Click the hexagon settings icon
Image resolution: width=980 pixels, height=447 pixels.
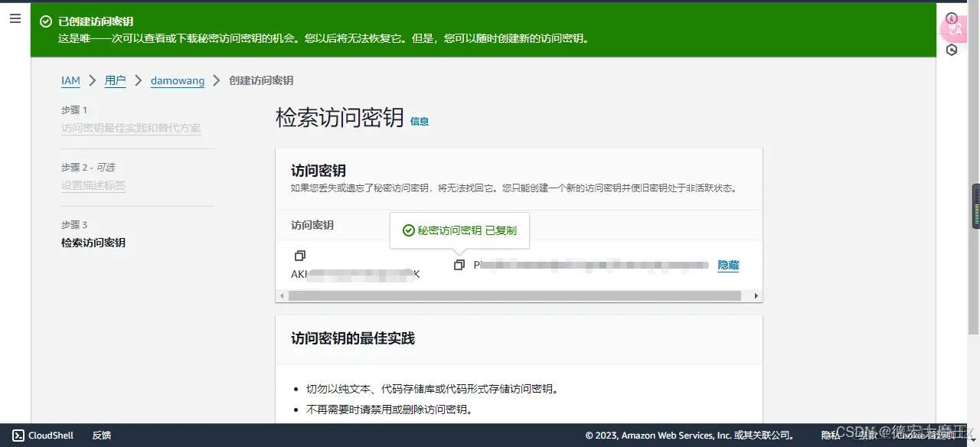tap(952, 50)
